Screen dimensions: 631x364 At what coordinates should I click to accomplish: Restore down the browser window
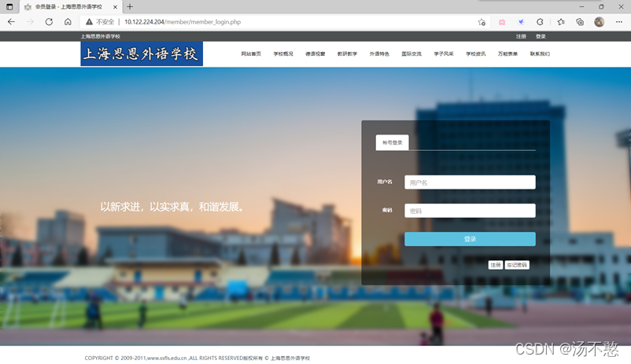[x=601, y=7]
